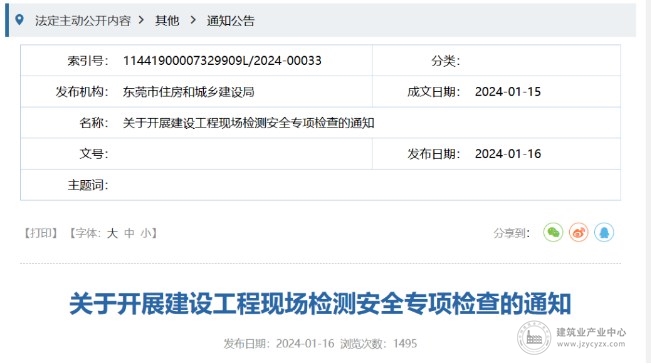Select 成文日期 value 2024-01-15

508,92
